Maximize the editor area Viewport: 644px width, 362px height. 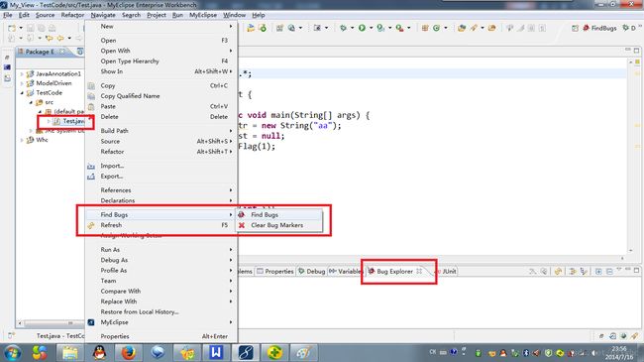[636, 51]
